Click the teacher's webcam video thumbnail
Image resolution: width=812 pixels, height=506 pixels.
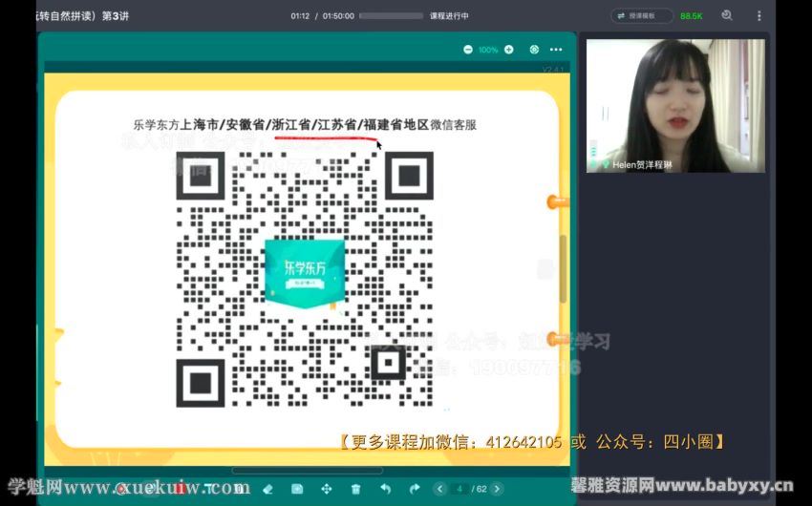click(x=675, y=106)
